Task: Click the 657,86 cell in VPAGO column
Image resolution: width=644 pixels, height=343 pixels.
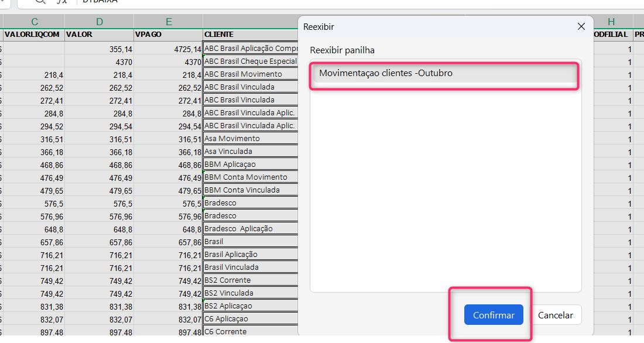Action: 169,242
